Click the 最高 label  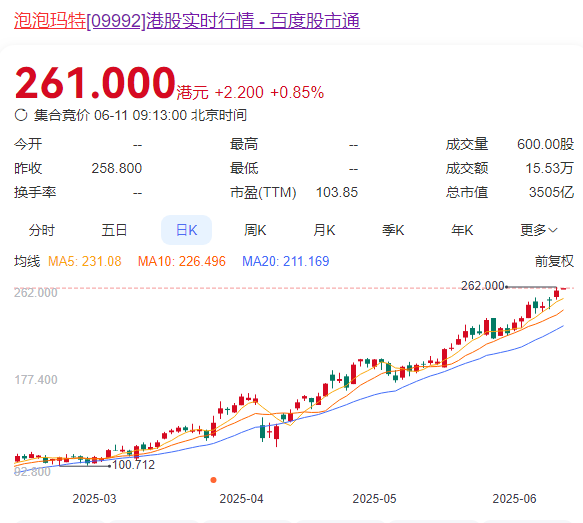point(244,144)
